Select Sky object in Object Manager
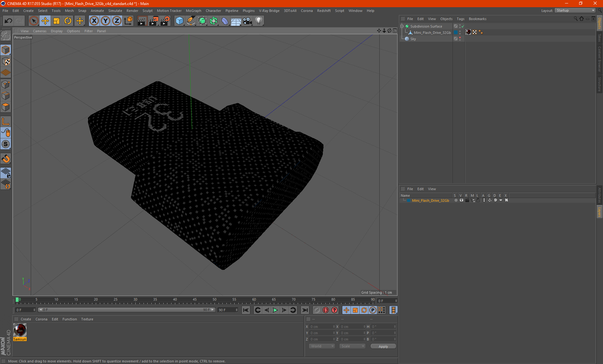Image resolution: width=603 pixels, height=364 pixels. coord(413,39)
